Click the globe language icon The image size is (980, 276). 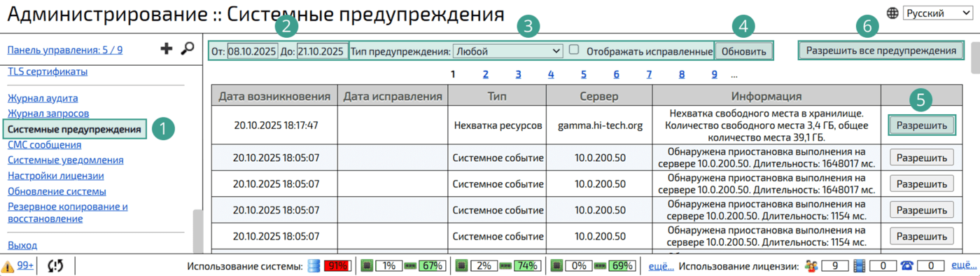pos(892,13)
